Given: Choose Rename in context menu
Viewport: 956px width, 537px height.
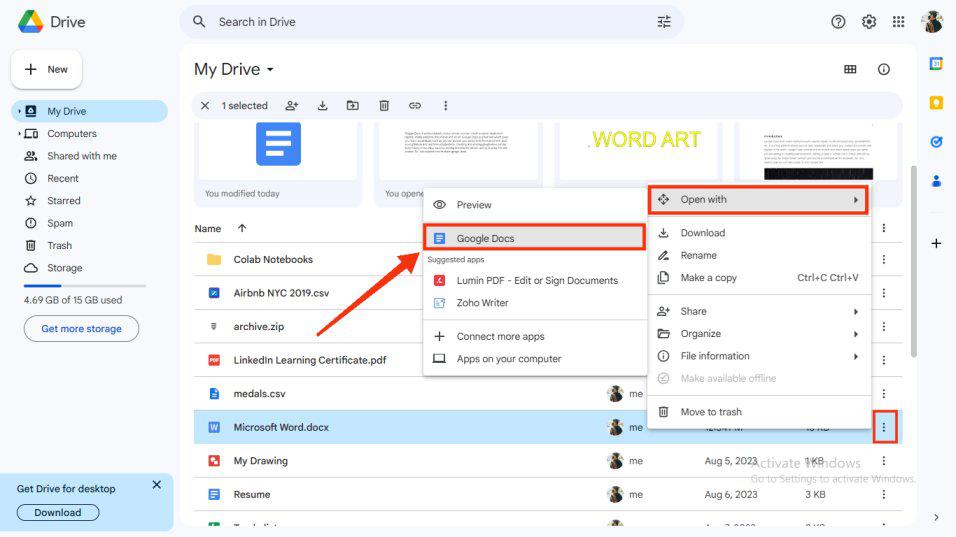Looking at the screenshot, I should [758, 255].
